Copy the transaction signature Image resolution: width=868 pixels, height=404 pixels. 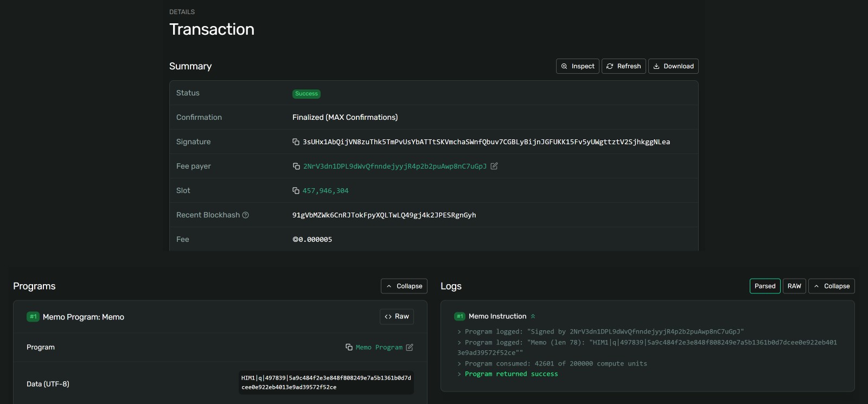[296, 142]
